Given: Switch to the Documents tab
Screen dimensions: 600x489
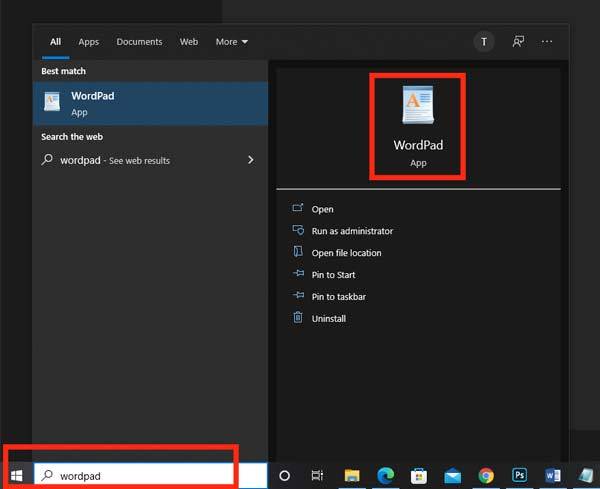Looking at the screenshot, I should [x=139, y=42].
